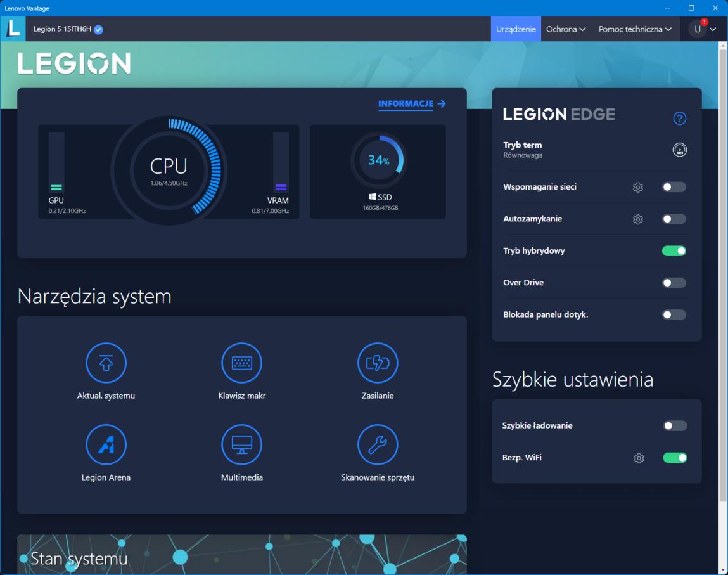The image size is (728, 575).
Task: Click the Tryb term thermal mode icon
Action: point(679,150)
